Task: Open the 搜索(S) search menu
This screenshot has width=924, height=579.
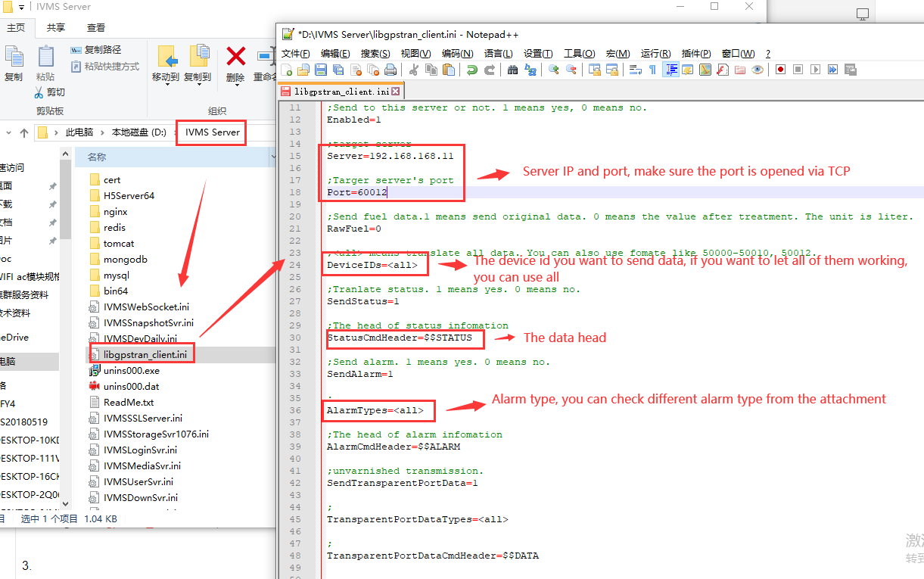Action: [x=375, y=53]
